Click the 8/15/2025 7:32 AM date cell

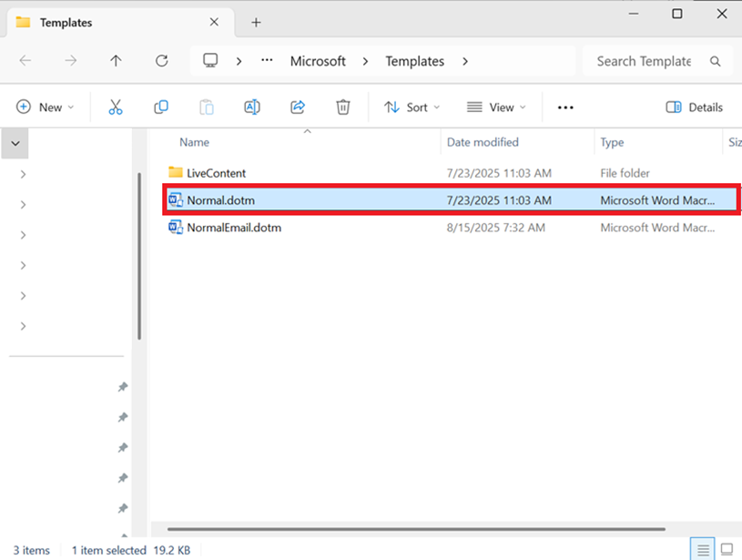(496, 228)
